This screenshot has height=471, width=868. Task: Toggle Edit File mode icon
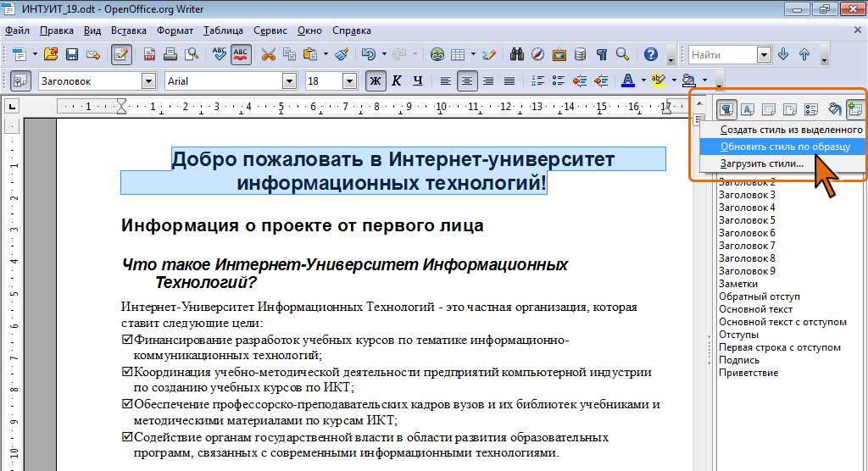(121, 54)
